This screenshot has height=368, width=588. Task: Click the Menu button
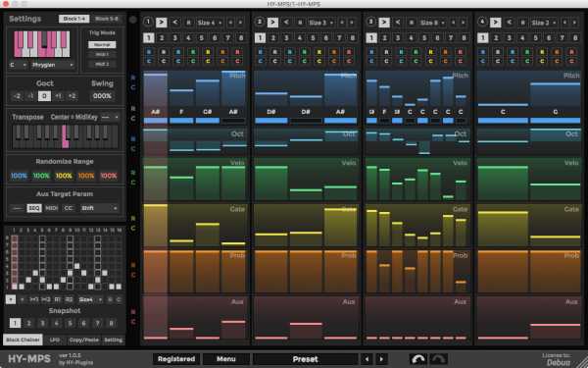click(226, 359)
